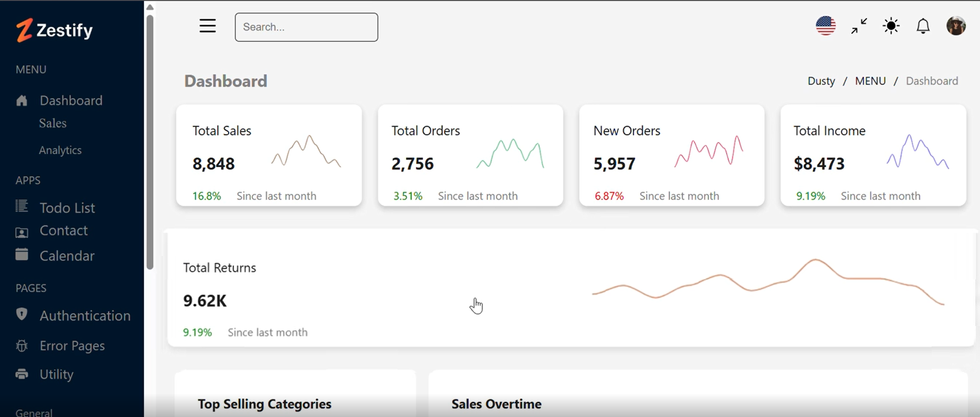Click the Zestify logo
The image size is (980, 417).
[x=54, y=30]
